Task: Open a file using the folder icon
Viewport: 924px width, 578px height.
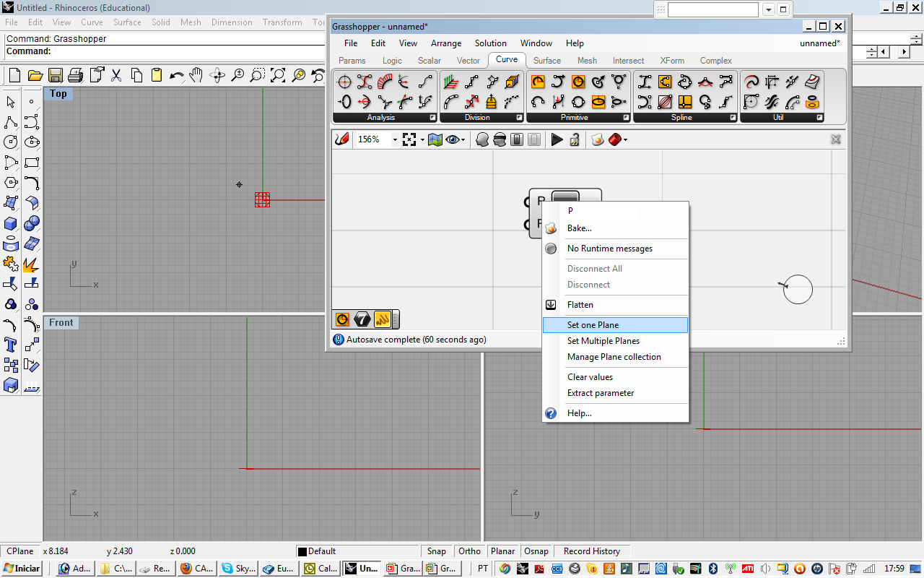Action: pyautogui.click(x=35, y=75)
